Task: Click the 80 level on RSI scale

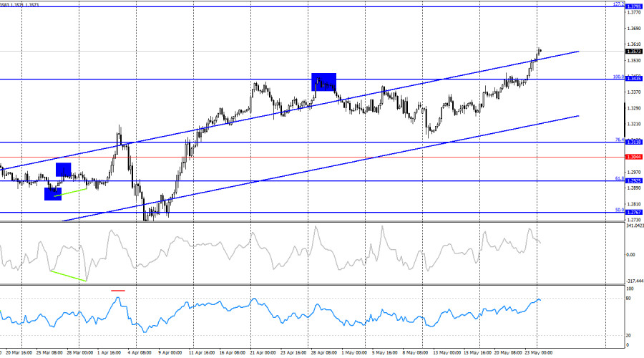Action: tap(628, 299)
